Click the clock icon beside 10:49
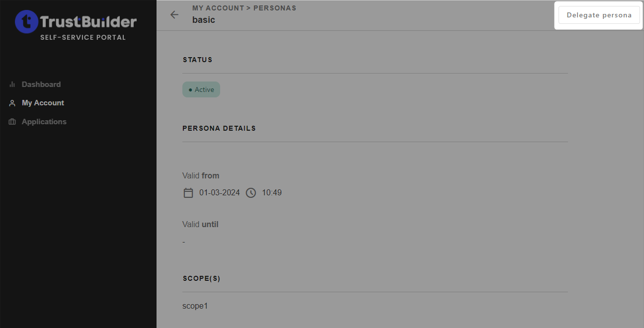Screen dimensions: 644x328 (251, 193)
